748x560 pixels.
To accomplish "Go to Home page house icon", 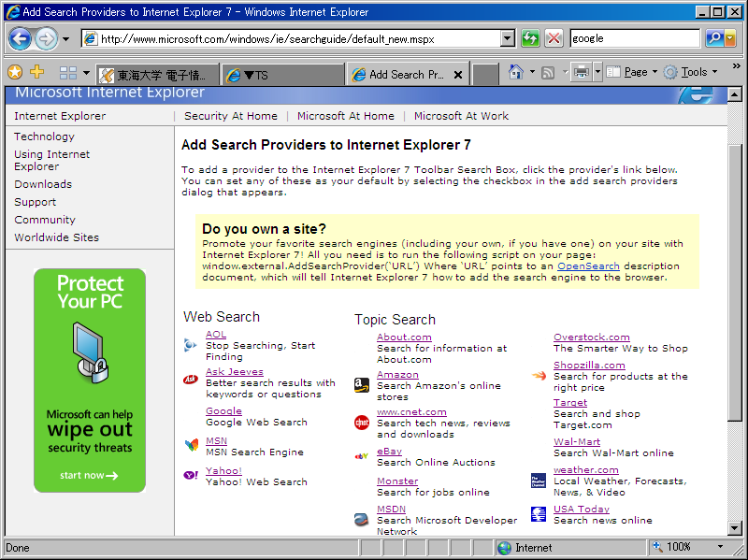I will [x=516, y=72].
